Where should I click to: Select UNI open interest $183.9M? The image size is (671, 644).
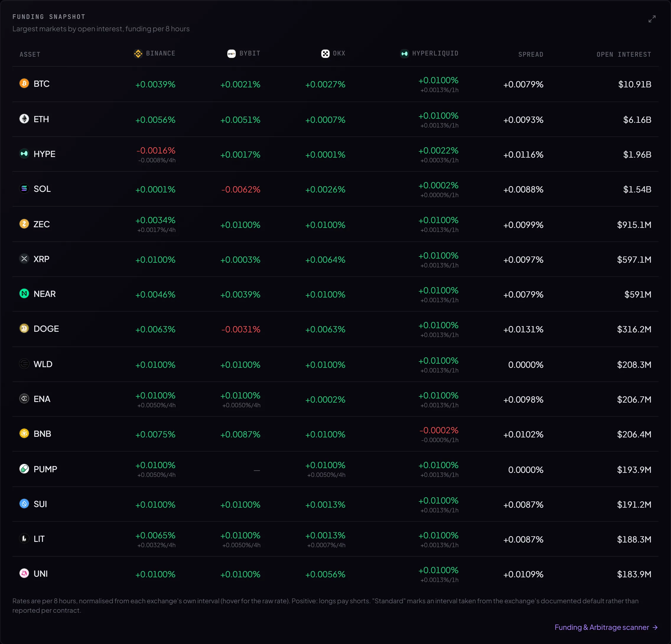pyautogui.click(x=634, y=574)
